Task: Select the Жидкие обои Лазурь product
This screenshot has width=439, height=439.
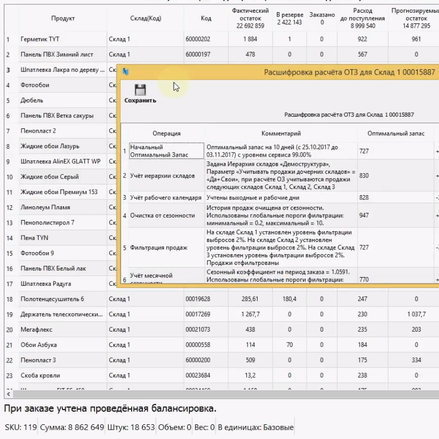Action: click(x=50, y=146)
